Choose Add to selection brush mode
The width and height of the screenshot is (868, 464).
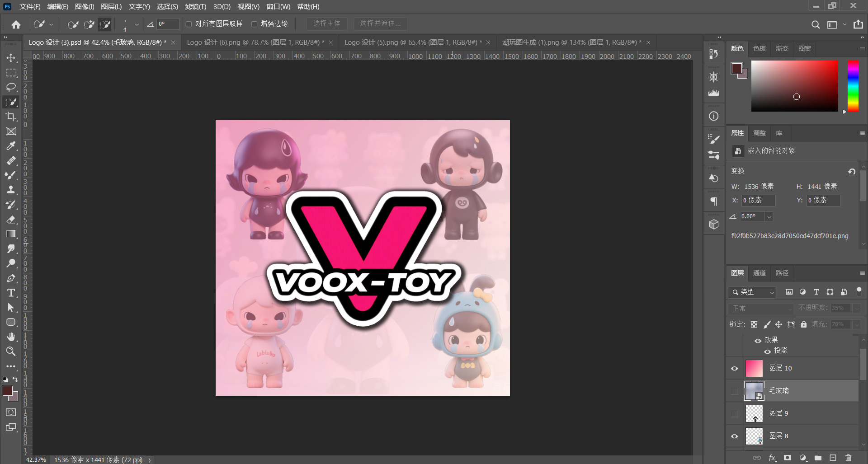click(x=89, y=24)
